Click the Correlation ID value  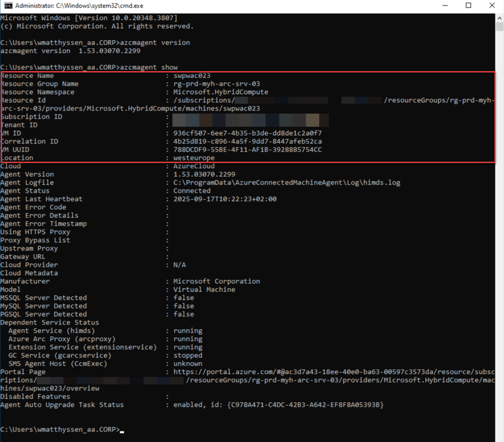pyautogui.click(x=248, y=142)
